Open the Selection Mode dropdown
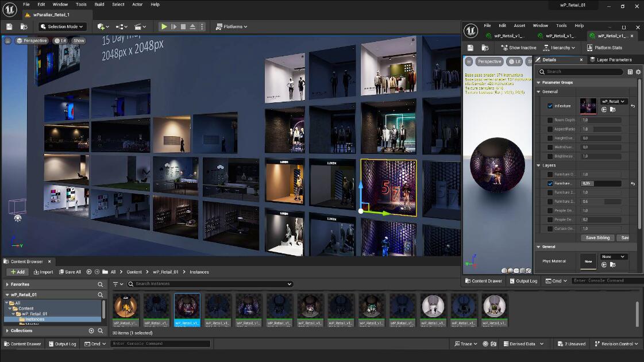This screenshot has width=644, height=362. pos(62,26)
